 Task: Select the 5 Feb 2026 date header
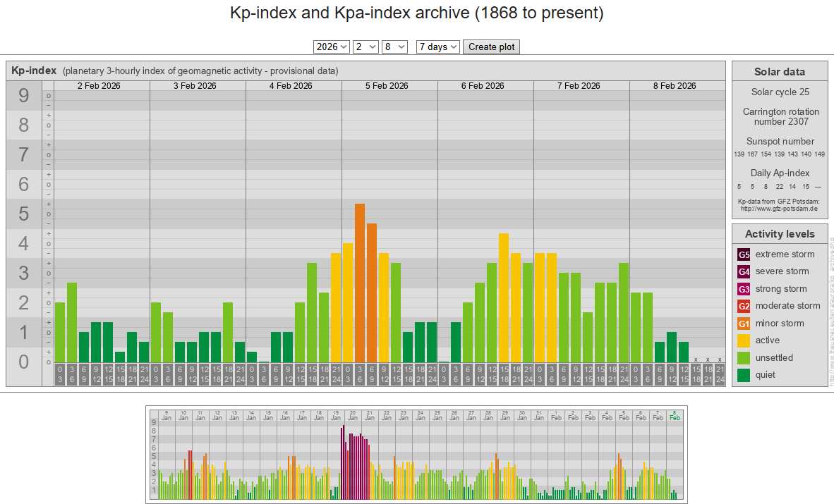tap(387, 86)
